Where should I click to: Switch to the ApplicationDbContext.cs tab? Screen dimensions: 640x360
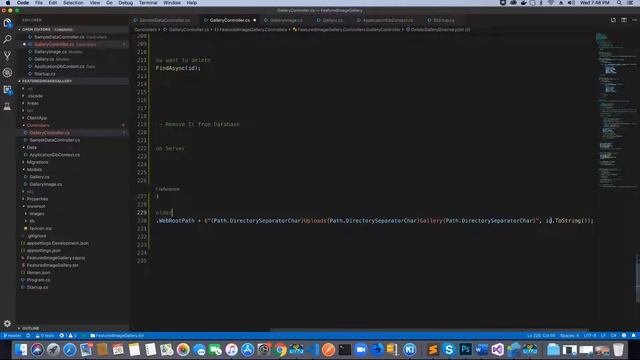[x=388, y=20]
